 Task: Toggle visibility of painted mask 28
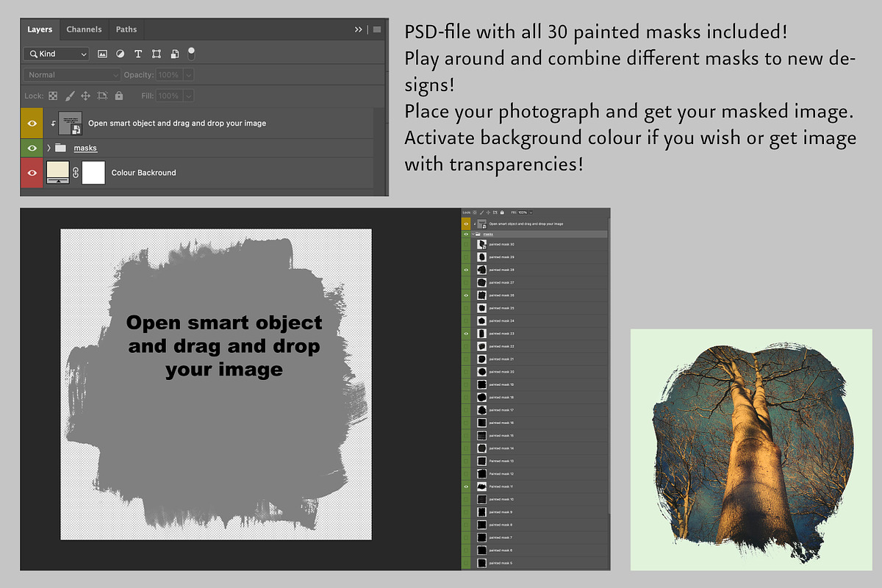[466, 270]
